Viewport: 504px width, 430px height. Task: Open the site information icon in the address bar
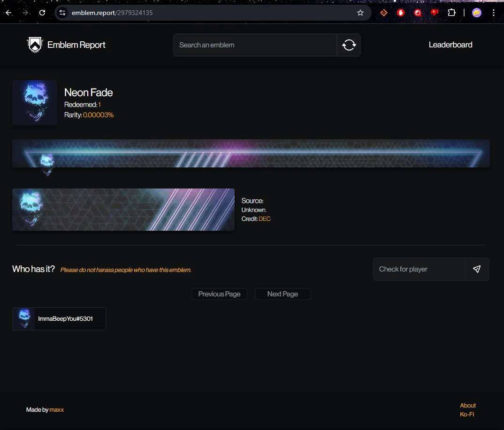[x=62, y=13]
